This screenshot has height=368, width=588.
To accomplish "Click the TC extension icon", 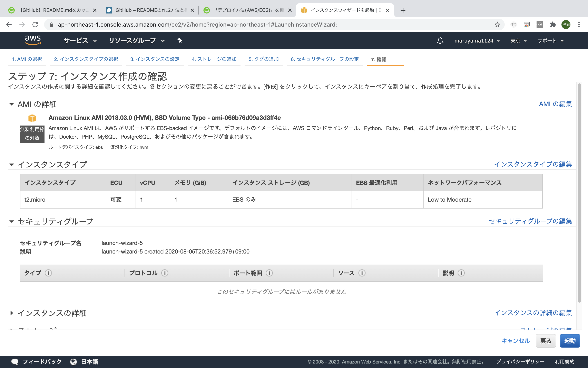I will click(513, 25).
